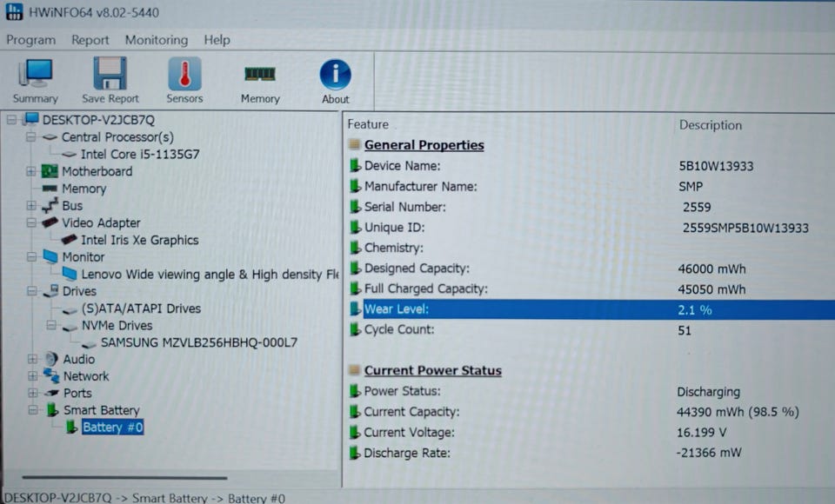This screenshot has height=504, width=835.
Task: Click the Serial Number 2559 value
Action: pos(697,207)
